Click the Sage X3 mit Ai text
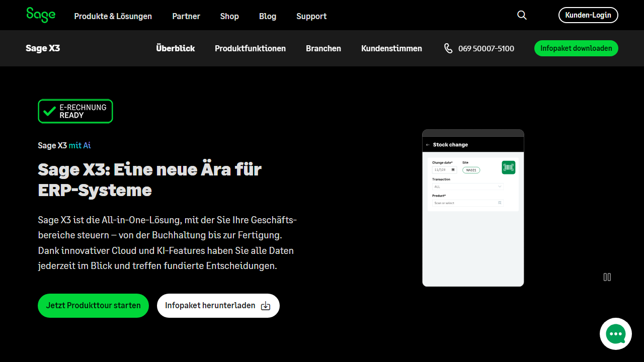The height and width of the screenshot is (362, 644). point(64,145)
